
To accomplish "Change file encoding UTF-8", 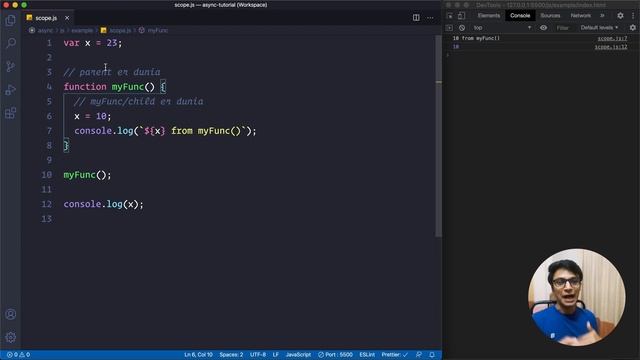I will coord(258,355).
